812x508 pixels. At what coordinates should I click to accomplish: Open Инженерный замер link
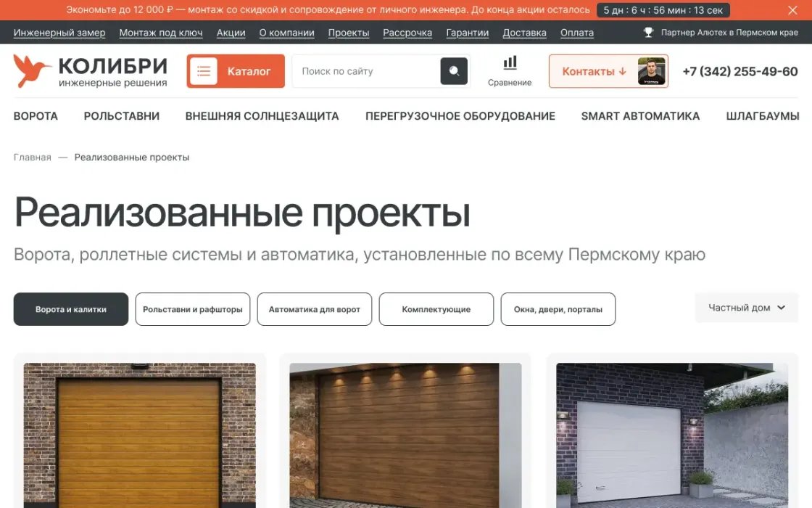59,33
